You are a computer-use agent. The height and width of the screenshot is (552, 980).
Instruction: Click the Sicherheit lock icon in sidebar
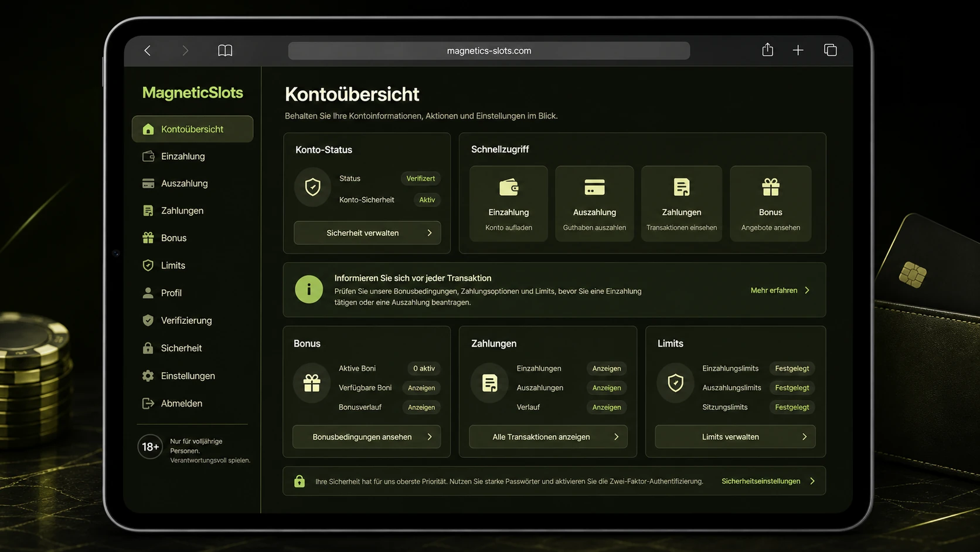[x=148, y=348]
